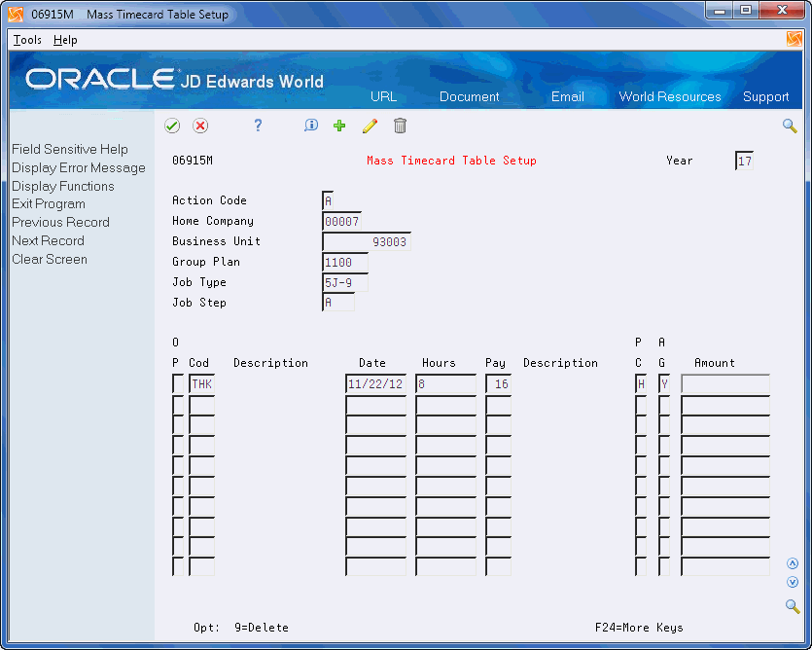Click the red Mass Timecard Table Setup title
The height and width of the screenshot is (650, 812).
451,161
